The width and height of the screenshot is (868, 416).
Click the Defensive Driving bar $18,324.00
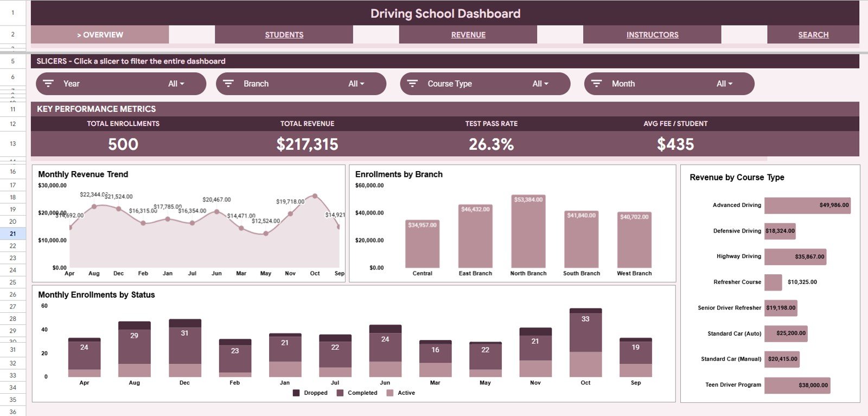[780, 231]
